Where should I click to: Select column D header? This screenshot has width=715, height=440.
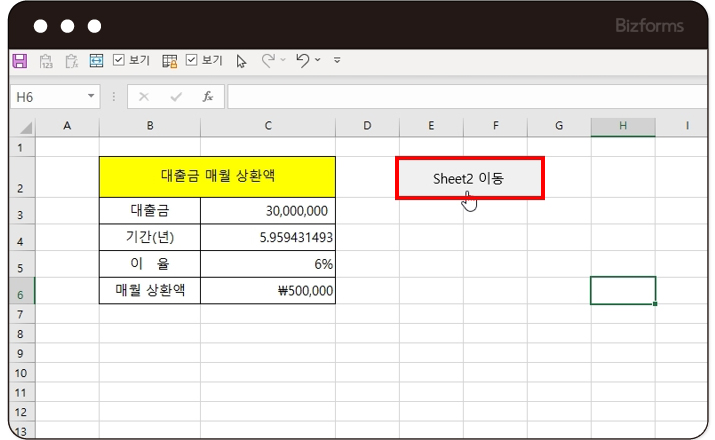coord(367,126)
